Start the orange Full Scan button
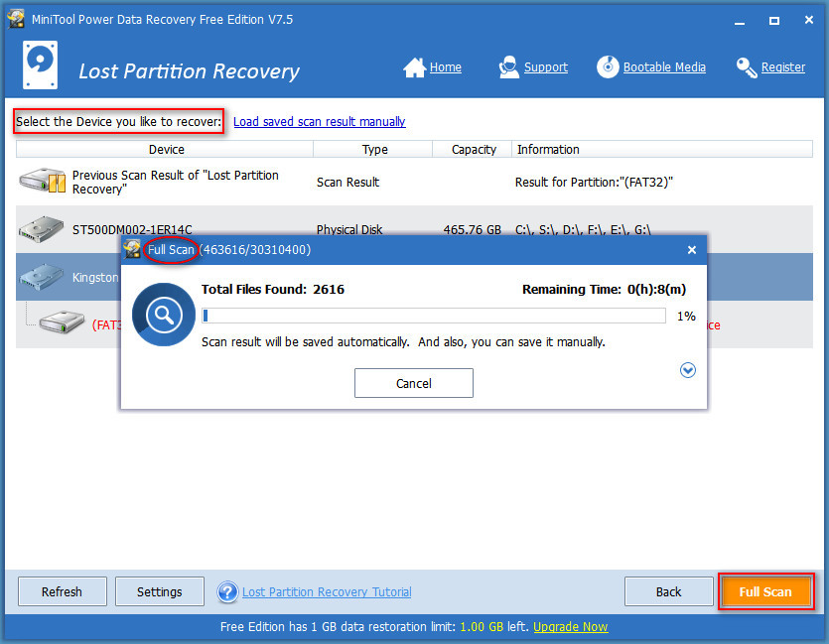829x644 pixels. point(765,591)
